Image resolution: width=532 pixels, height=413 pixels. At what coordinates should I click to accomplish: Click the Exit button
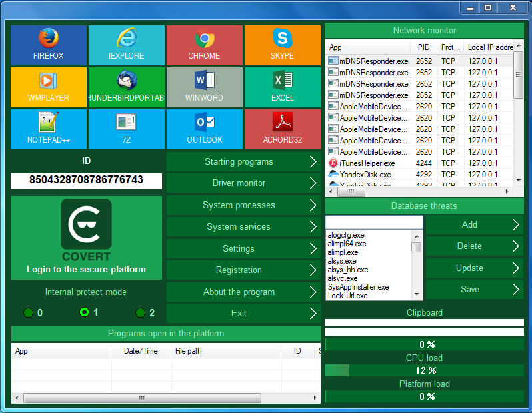pos(243,313)
